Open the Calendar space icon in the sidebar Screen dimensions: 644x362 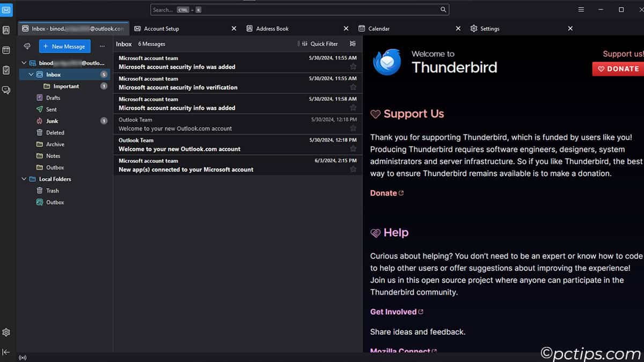(6, 50)
